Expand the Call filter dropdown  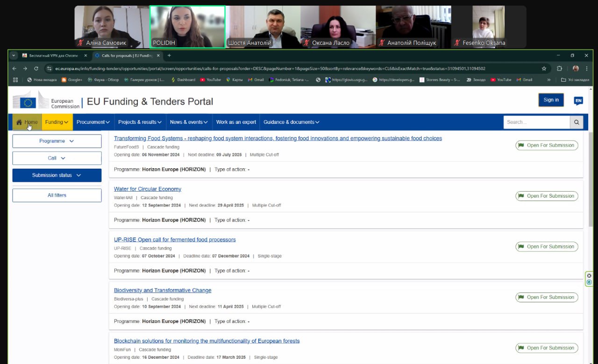pos(57,158)
